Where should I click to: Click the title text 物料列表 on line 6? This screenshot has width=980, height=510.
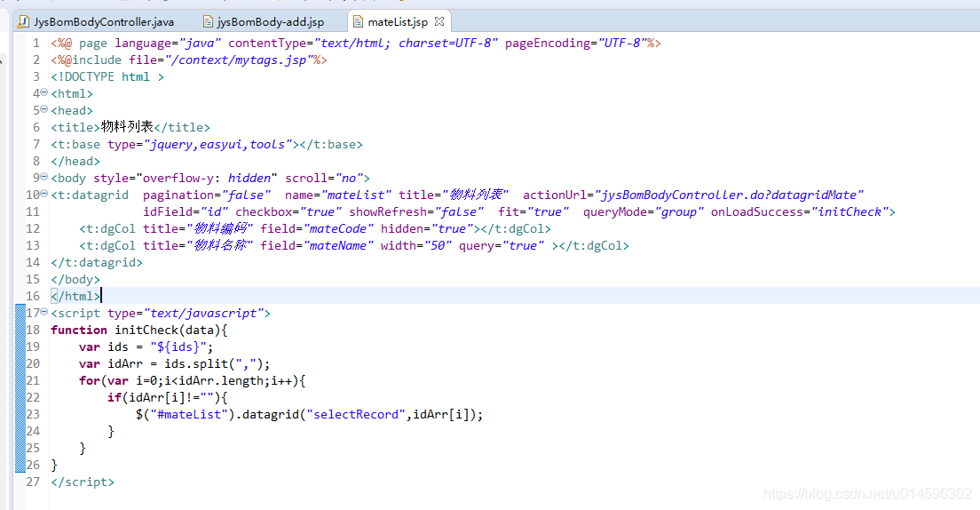[x=128, y=127]
